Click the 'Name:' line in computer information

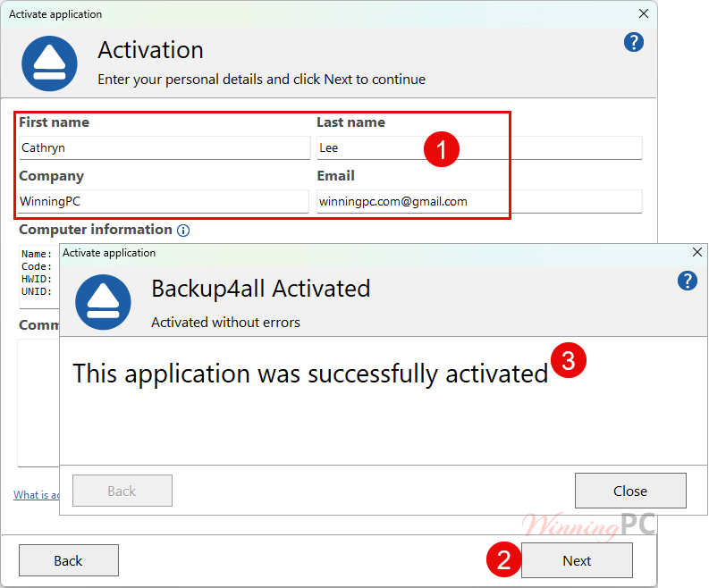(x=37, y=254)
